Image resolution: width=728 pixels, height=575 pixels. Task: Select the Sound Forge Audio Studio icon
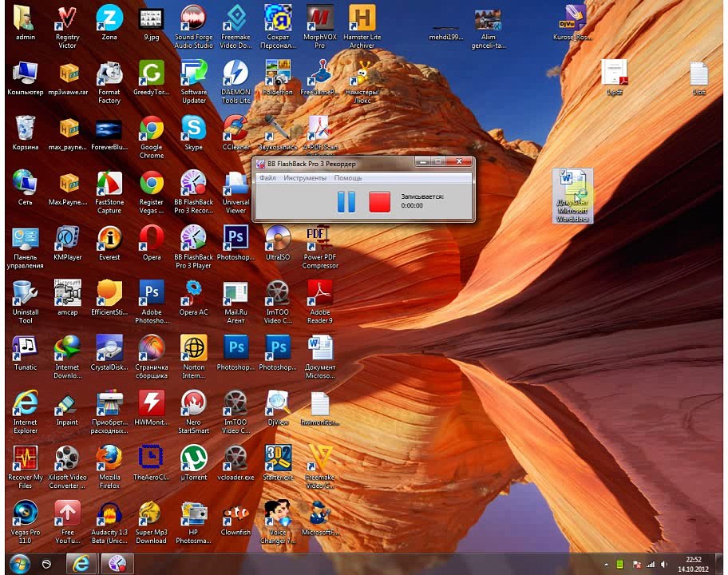194,28
